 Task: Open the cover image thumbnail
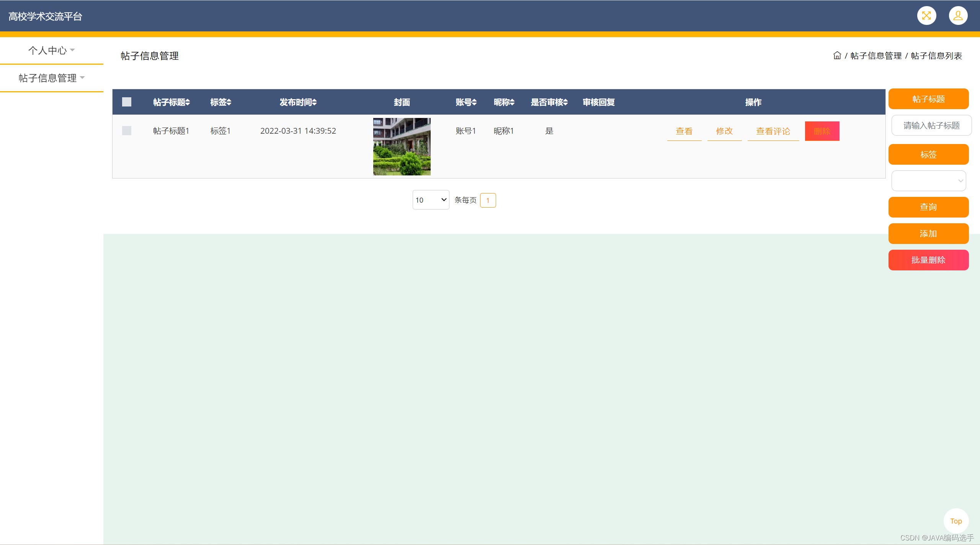click(x=402, y=147)
